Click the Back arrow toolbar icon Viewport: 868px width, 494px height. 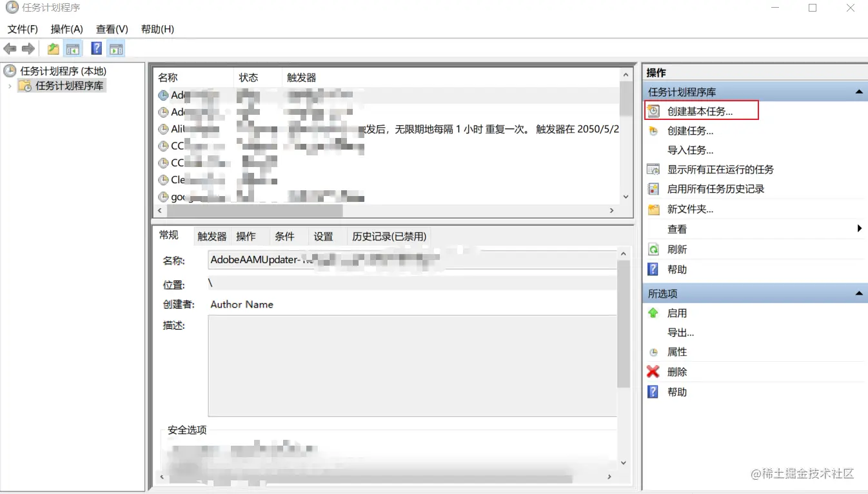[x=10, y=49]
